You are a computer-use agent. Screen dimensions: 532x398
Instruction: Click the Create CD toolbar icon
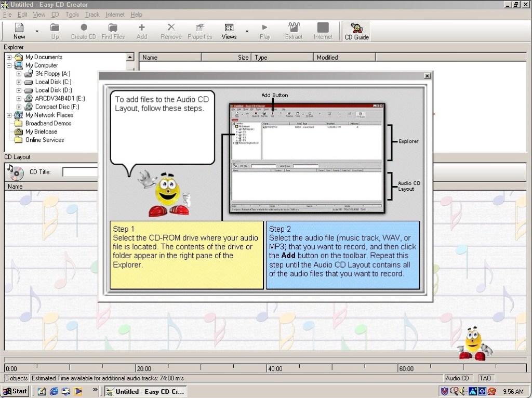click(83, 31)
